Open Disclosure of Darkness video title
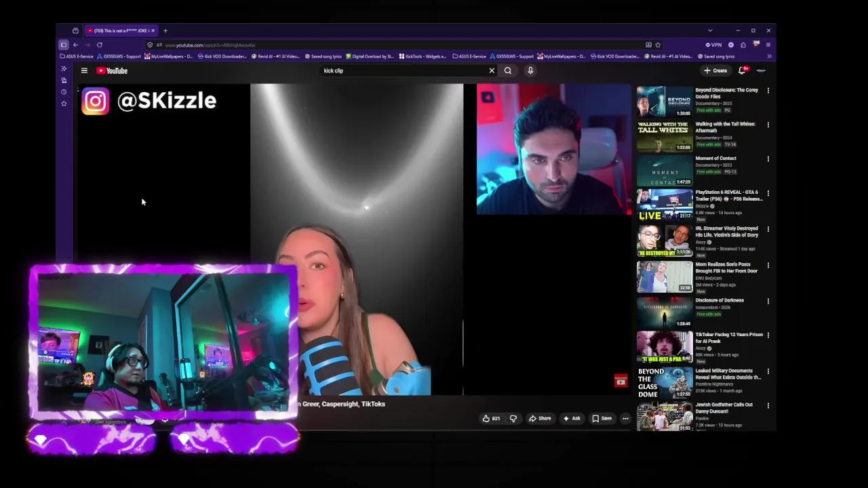 pos(719,300)
